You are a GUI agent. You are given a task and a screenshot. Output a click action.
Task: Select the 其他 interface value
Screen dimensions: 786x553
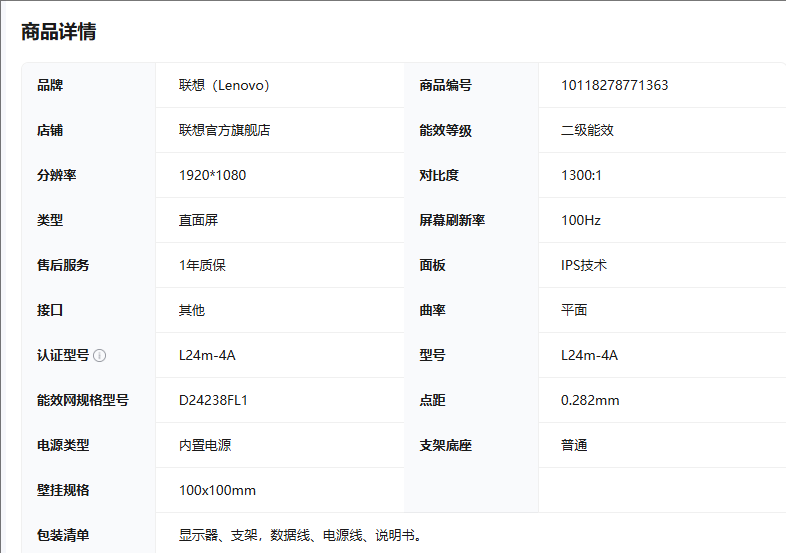192,310
